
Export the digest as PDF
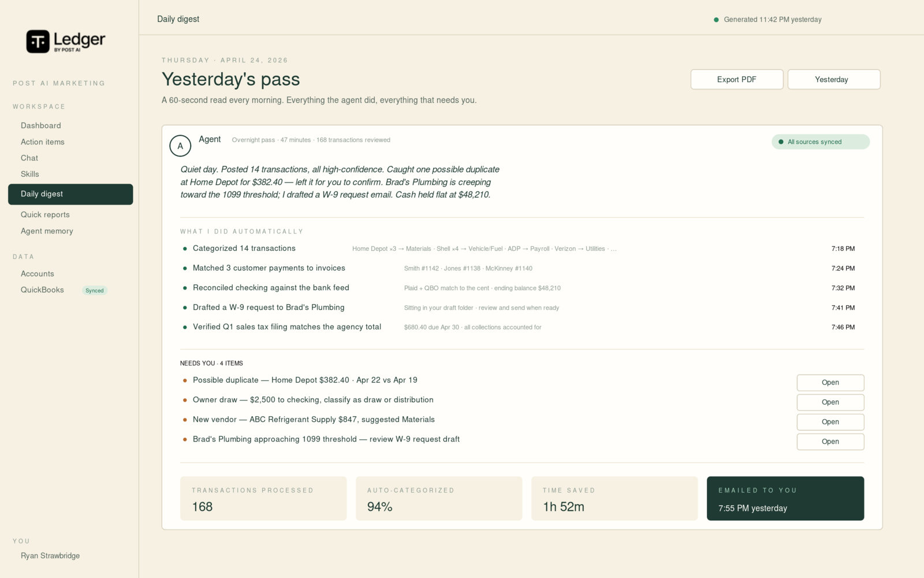click(x=737, y=79)
